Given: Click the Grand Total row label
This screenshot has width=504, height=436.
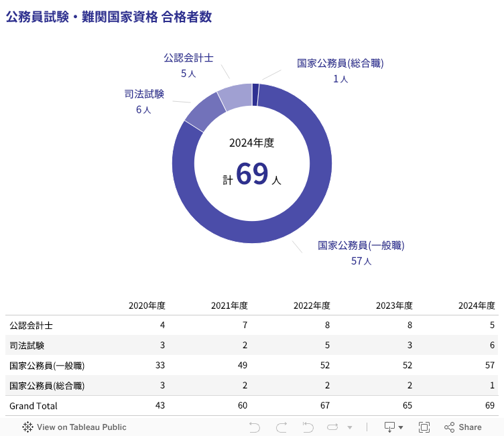Looking at the screenshot, I should [x=34, y=406].
